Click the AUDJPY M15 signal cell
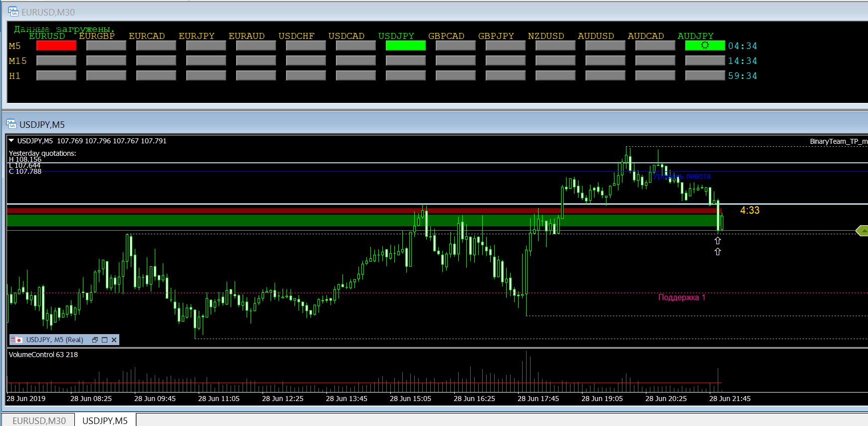 pyautogui.click(x=705, y=61)
